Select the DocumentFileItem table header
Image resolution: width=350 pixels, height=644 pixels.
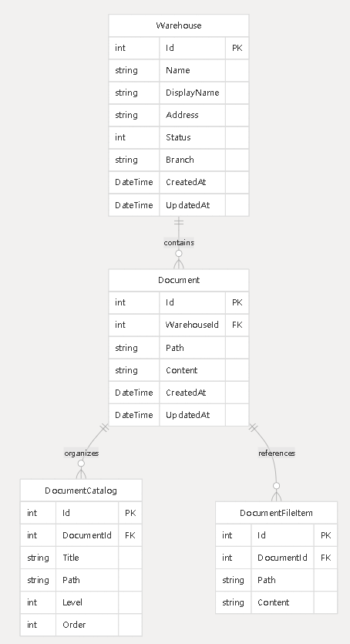coord(276,513)
